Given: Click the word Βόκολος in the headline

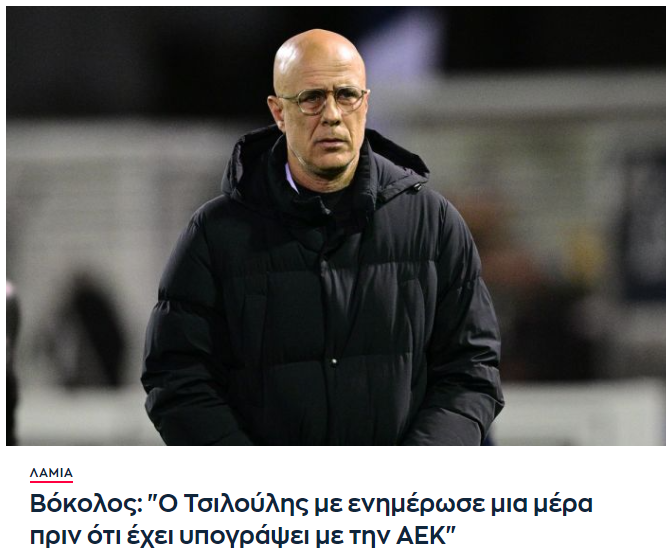Looking at the screenshot, I should coord(86,504).
